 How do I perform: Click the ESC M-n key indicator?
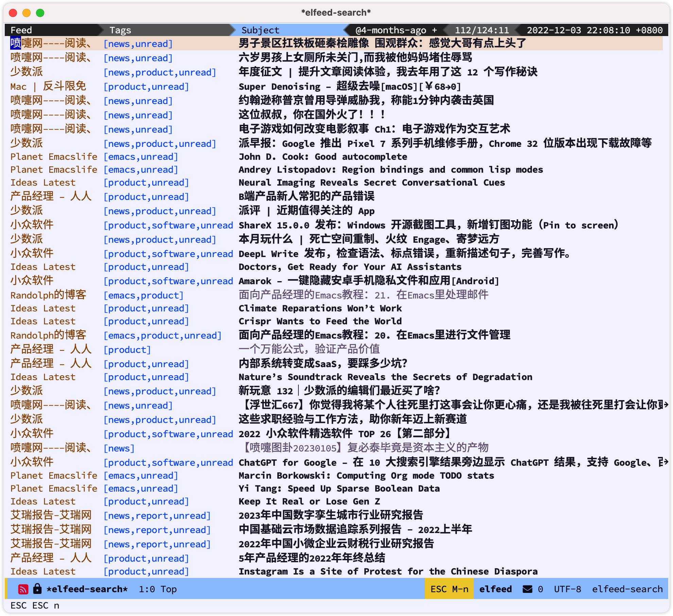(449, 589)
